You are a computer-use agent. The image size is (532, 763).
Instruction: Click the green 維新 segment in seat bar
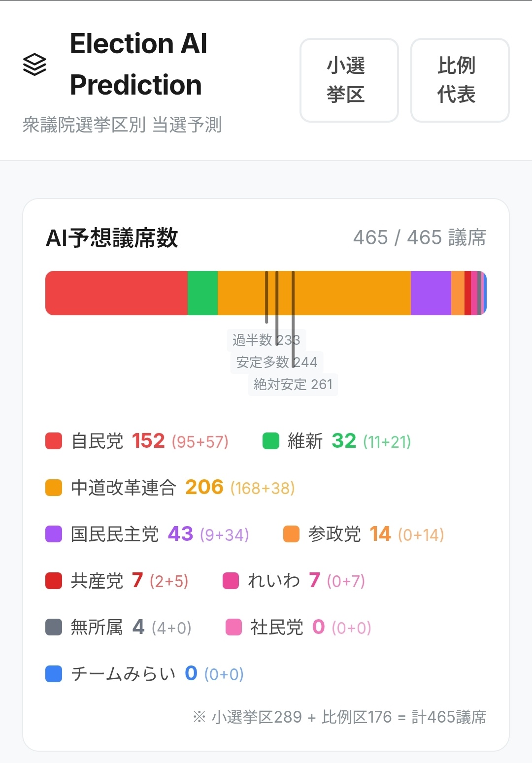[x=202, y=293]
